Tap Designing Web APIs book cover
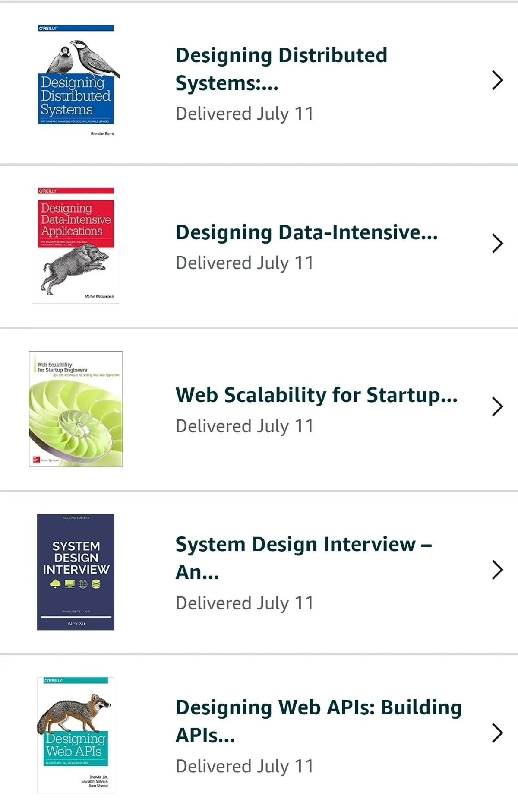 [76, 735]
